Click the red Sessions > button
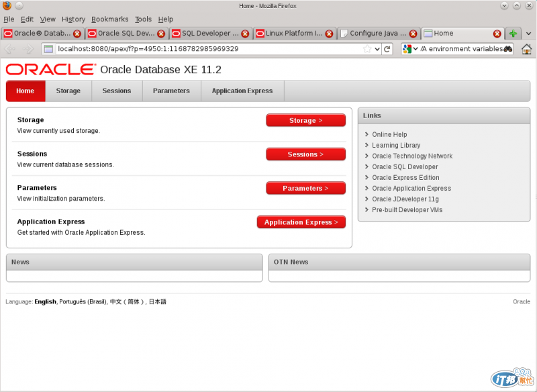This screenshot has width=537, height=392. 306,154
